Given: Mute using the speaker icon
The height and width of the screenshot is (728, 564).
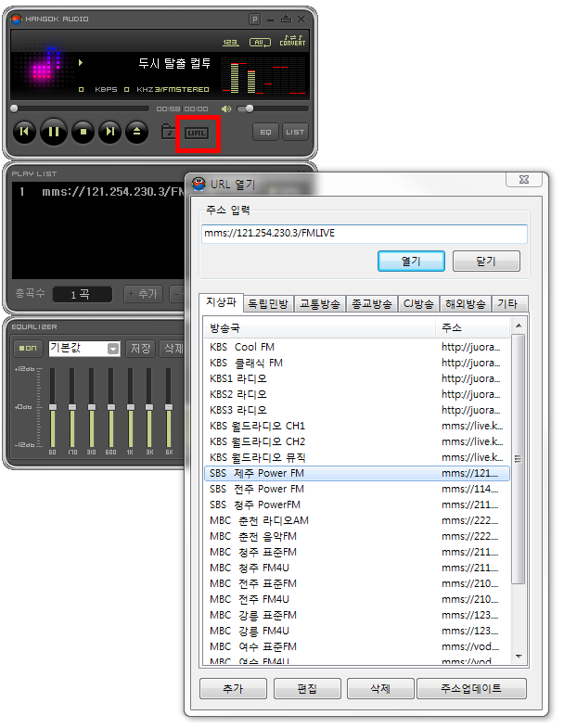Looking at the screenshot, I should [226, 109].
